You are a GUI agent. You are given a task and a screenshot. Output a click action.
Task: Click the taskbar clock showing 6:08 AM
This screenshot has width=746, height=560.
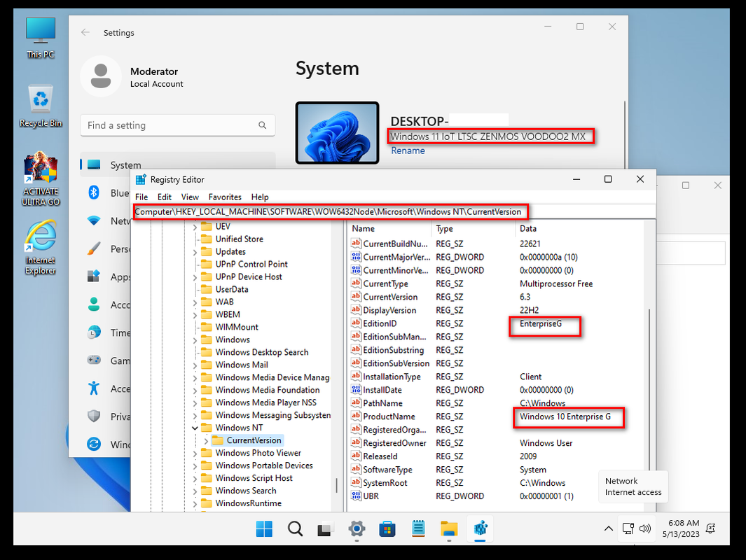(x=681, y=528)
